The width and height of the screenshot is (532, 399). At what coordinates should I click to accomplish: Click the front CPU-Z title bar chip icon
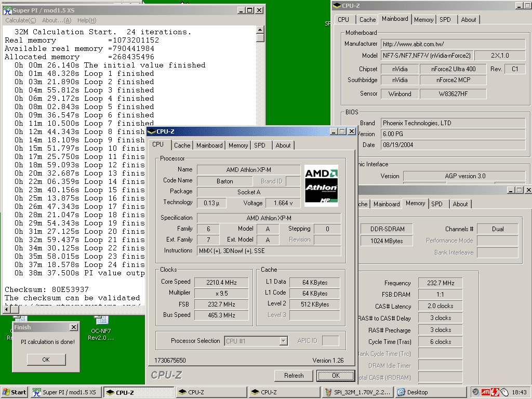152,131
